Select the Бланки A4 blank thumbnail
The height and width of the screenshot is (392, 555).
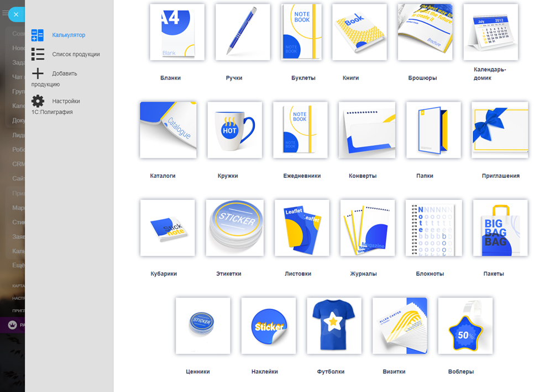pyautogui.click(x=177, y=32)
